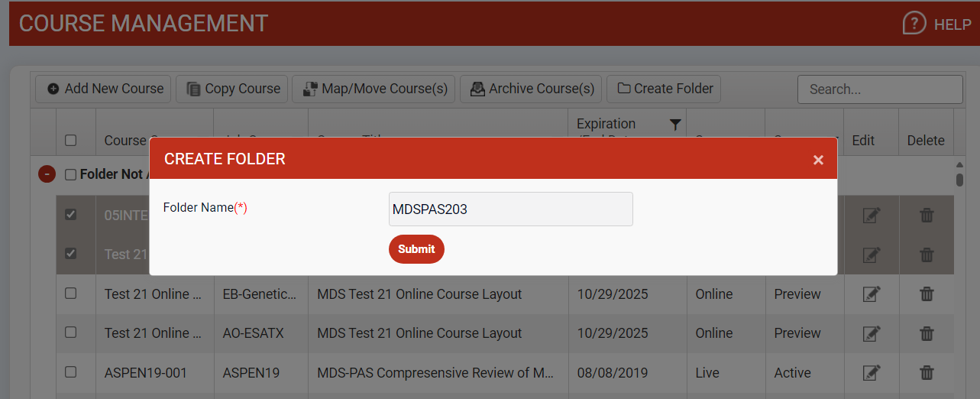Tick the Folder Not Assigned group checkbox
The width and height of the screenshot is (980, 399).
pos(71,175)
